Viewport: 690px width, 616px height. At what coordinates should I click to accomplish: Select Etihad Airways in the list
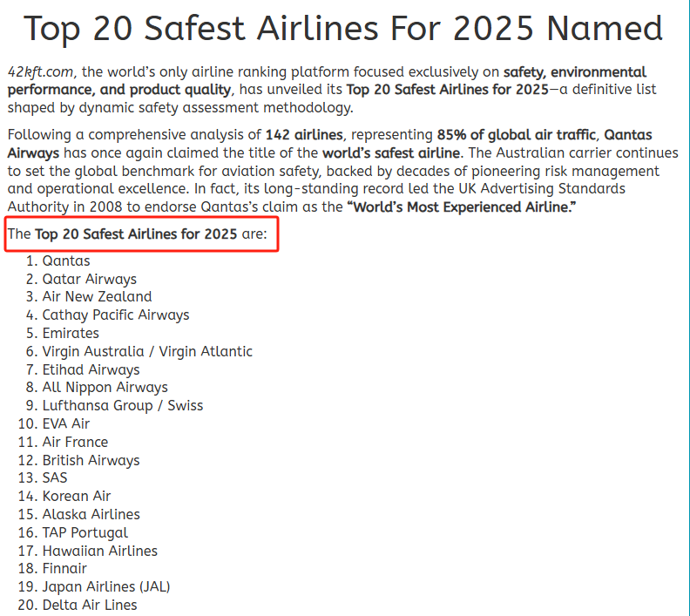(91, 370)
